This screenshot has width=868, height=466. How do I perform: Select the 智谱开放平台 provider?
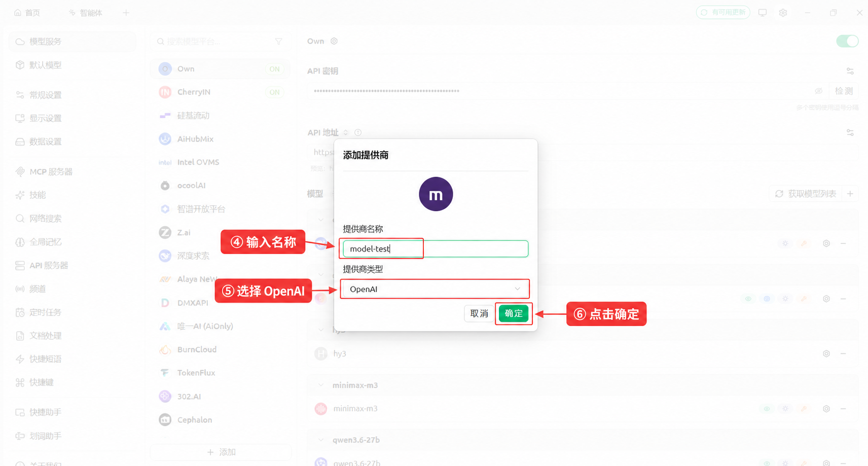click(221, 209)
